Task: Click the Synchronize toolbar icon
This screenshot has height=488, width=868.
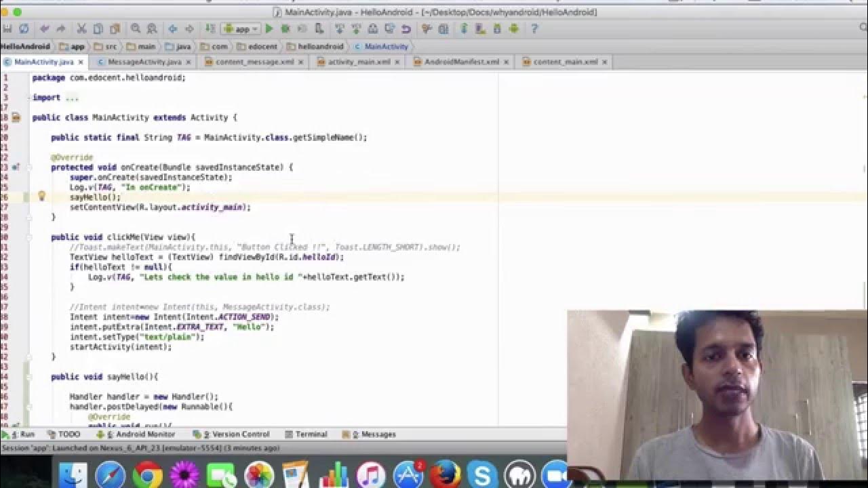Action: click(24, 29)
